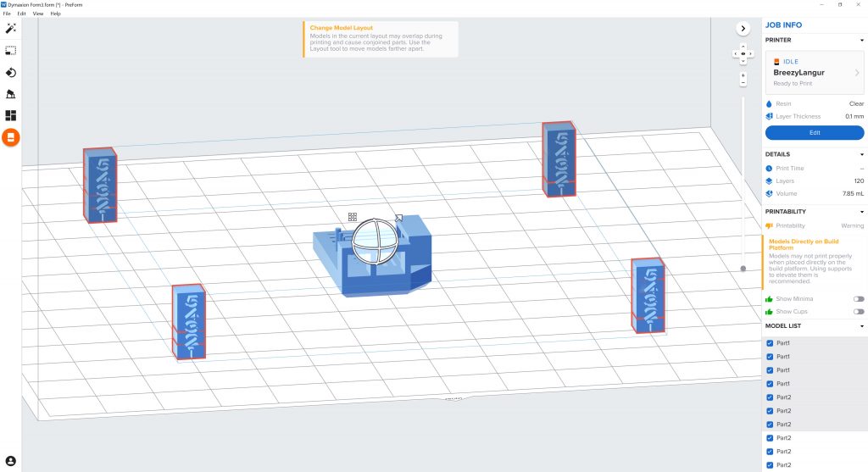Open the File menu

(x=7, y=14)
